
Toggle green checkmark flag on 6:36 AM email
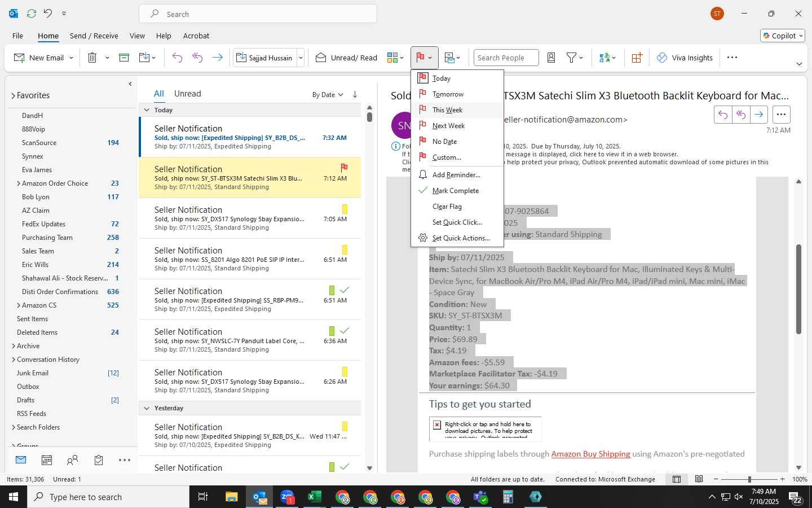click(x=345, y=330)
